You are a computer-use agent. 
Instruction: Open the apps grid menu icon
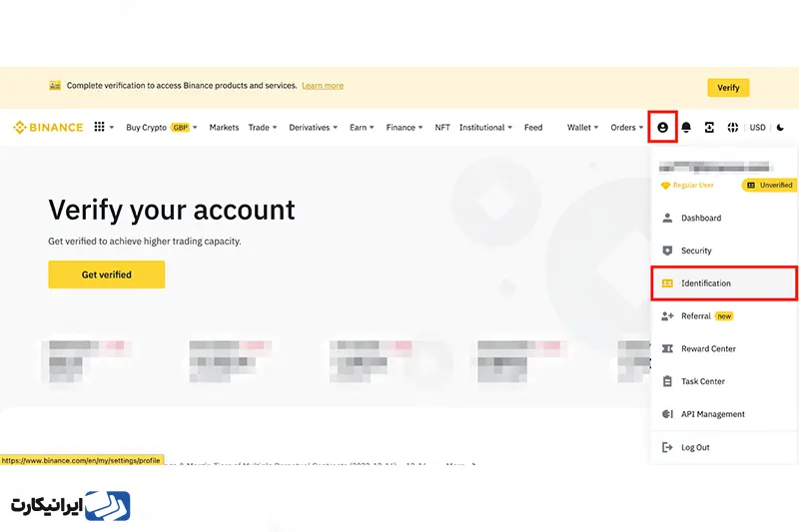click(x=99, y=127)
